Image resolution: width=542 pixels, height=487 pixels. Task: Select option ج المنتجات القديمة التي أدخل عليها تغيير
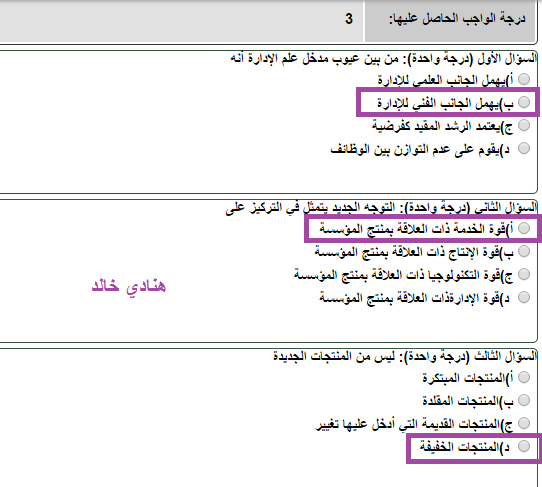[524, 423]
